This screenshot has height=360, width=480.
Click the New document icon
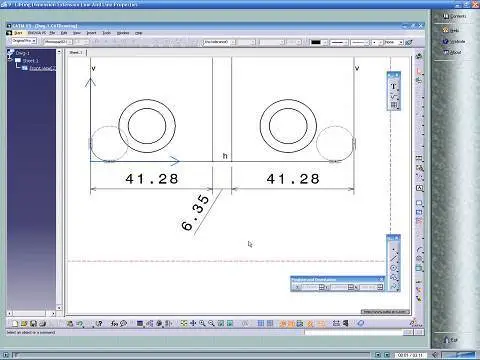click(15, 323)
